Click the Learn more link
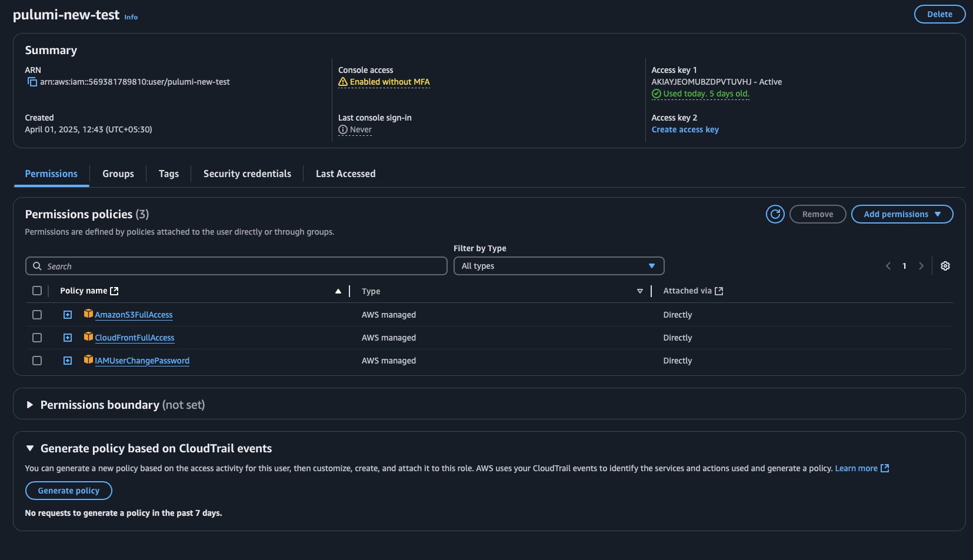Viewport: 973px width, 560px height. pyautogui.click(x=856, y=468)
